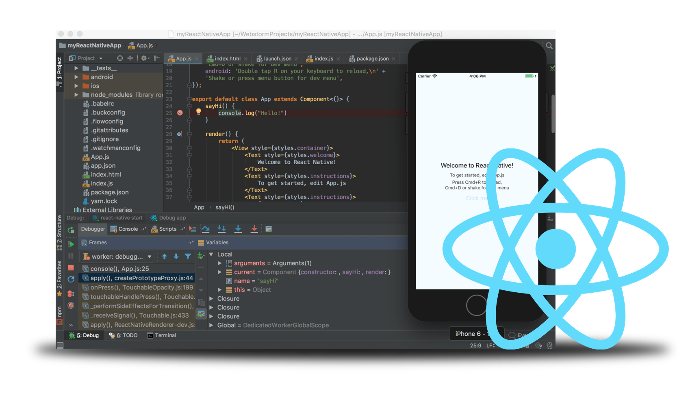
Task: Click the Step Over icon
Action: pyautogui.click(x=206, y=229)
